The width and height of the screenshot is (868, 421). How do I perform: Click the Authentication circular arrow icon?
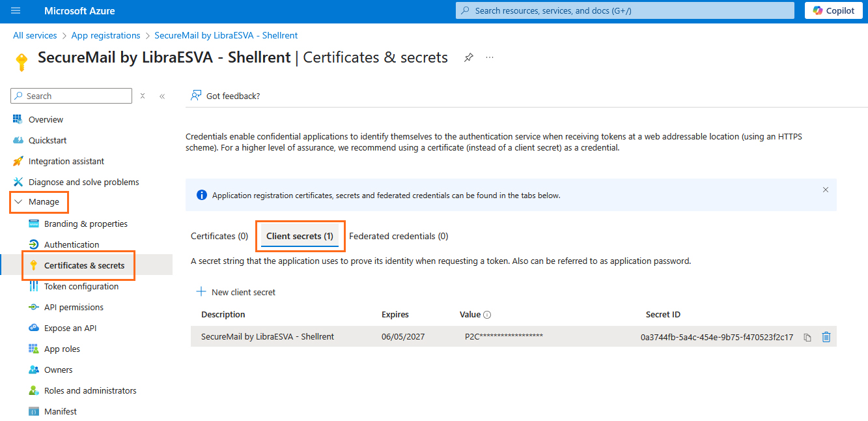tap(34, 244)
